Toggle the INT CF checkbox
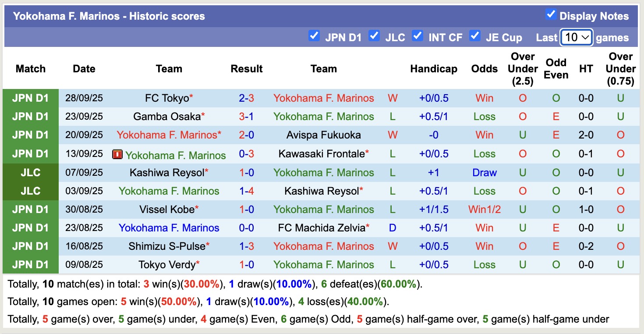 [x=418, y=36]
